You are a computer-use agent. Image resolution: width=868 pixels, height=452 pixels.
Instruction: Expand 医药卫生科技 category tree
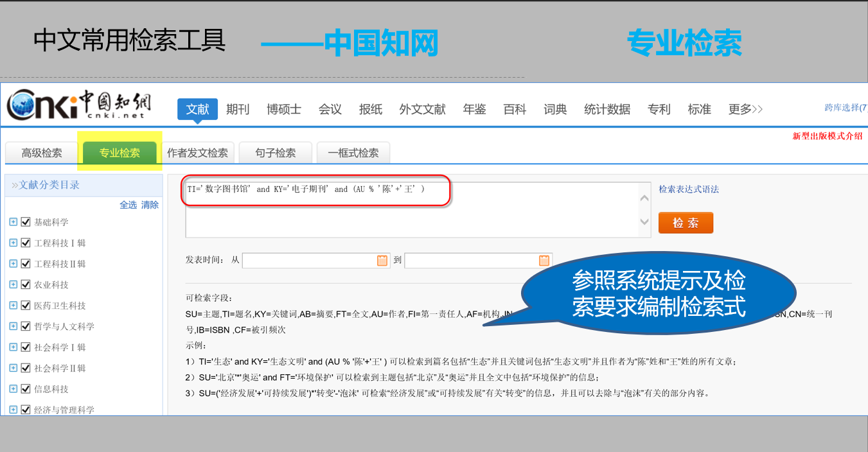[13, 306]
